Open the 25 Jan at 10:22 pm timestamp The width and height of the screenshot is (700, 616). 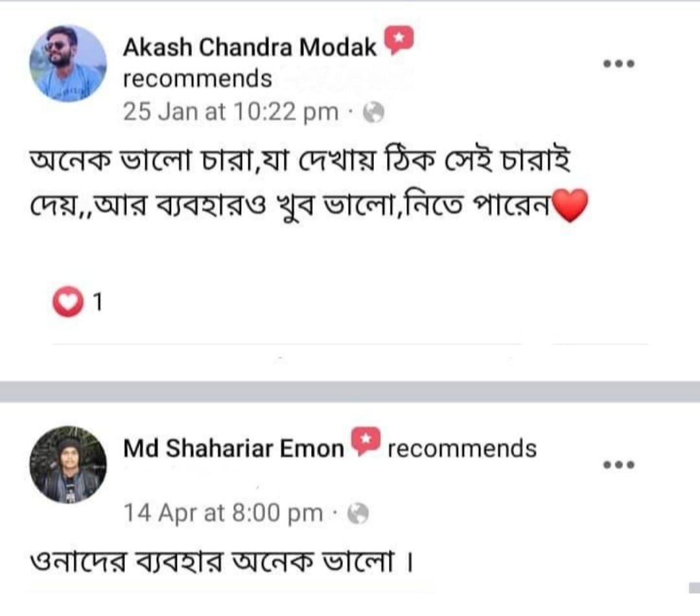pos(230,111)
